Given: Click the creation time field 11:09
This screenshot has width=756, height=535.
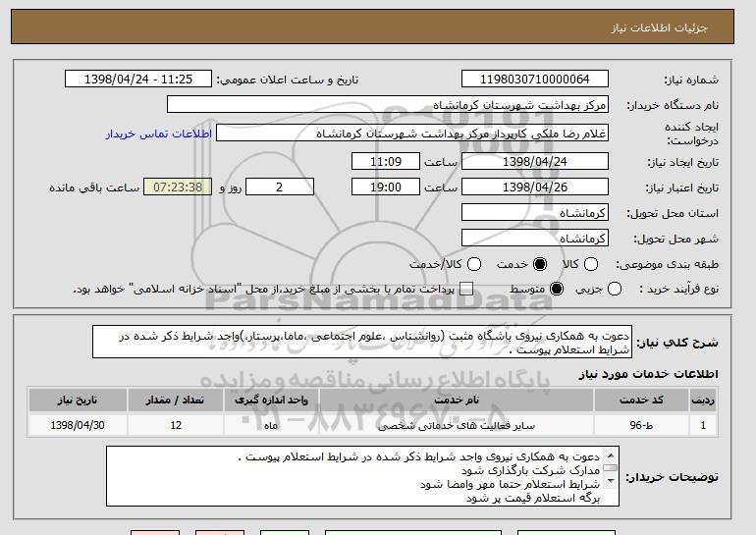Looking at the screenshot, I should pos(386,161).
